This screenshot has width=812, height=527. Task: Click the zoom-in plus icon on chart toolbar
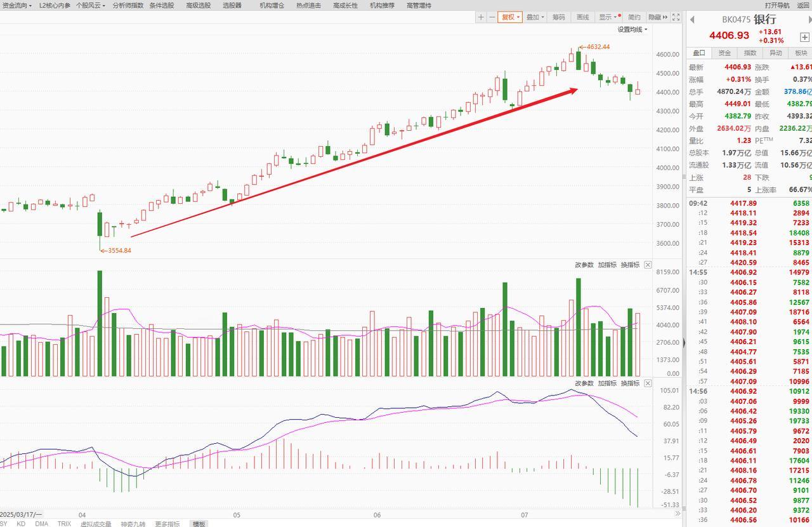point(481,17)
